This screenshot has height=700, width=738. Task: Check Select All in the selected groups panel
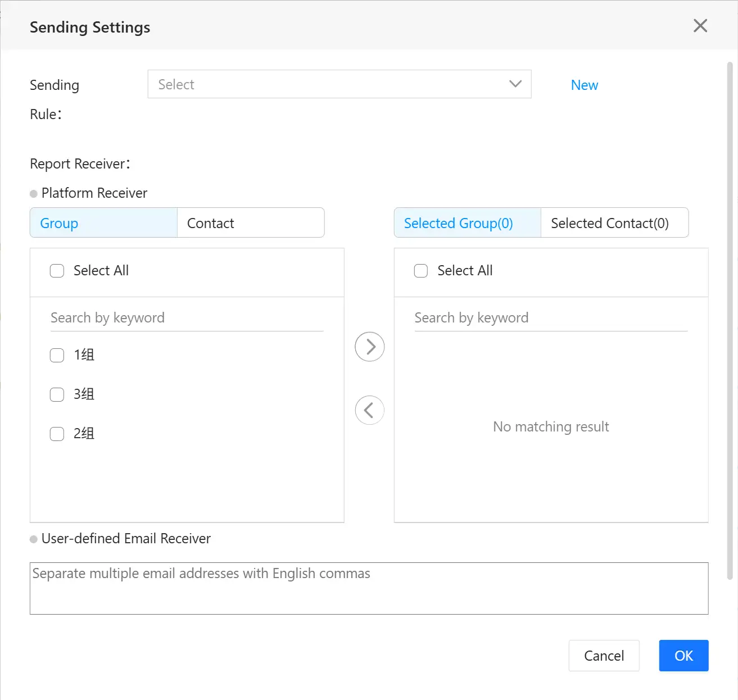point(421,271)
